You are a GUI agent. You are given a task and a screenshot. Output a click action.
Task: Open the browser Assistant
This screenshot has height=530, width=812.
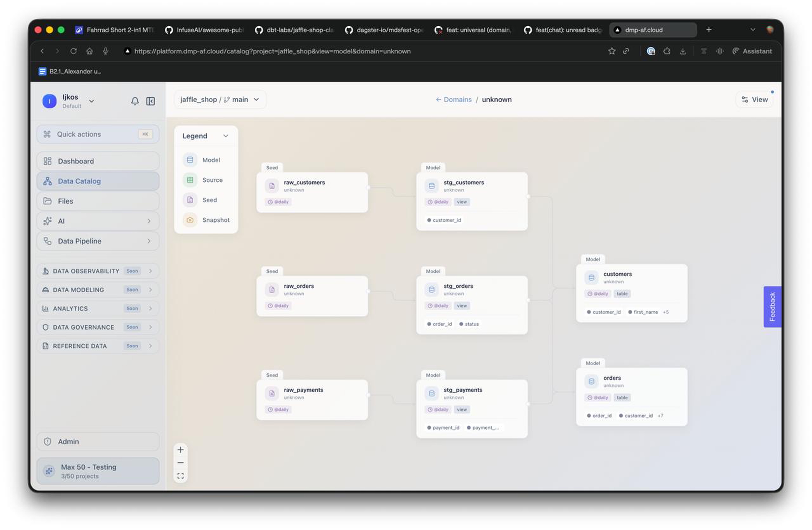click(x=752, y=51)
